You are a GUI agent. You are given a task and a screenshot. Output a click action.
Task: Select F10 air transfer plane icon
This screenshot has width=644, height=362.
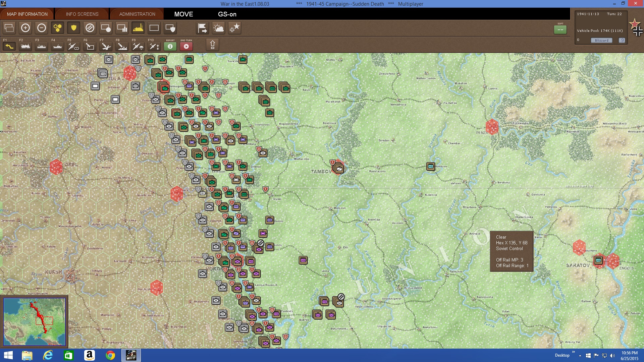(x=154, y=46)
